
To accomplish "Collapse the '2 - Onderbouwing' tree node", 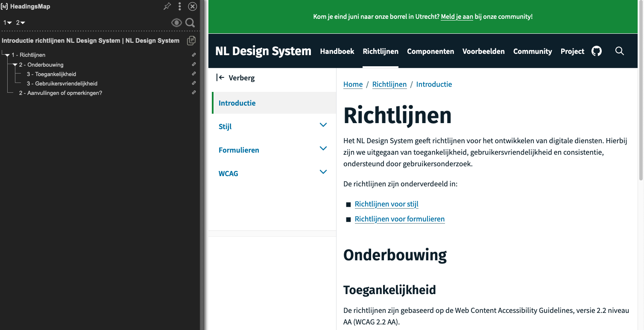I will (15, 65).
